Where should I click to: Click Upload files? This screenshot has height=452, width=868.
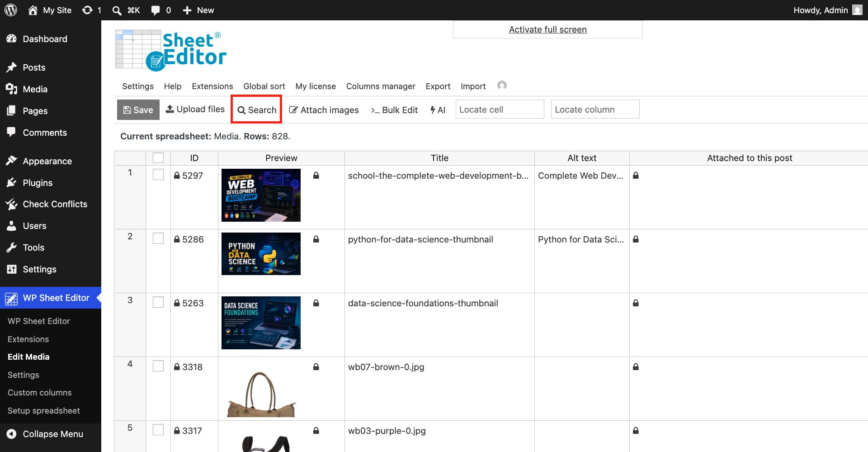coord(195,109)
